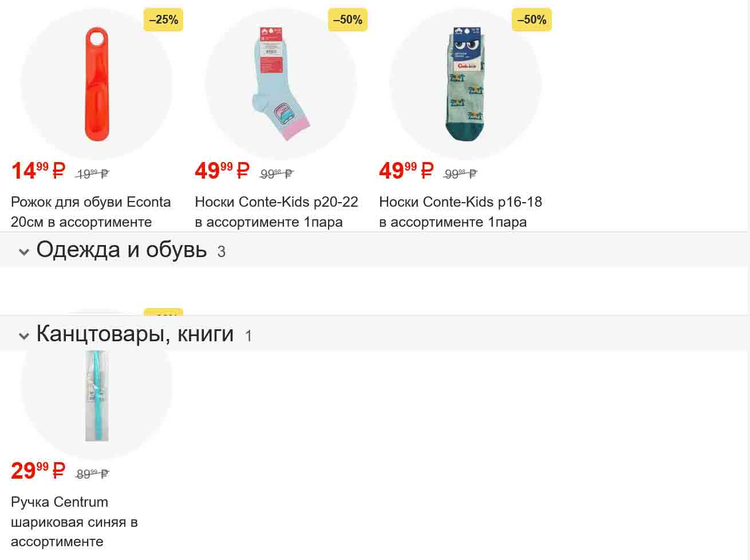Collapse the Одежда и обувь section chevron
Image resolution: width=750 pixels, height=560 pixels.
(24, 251)
